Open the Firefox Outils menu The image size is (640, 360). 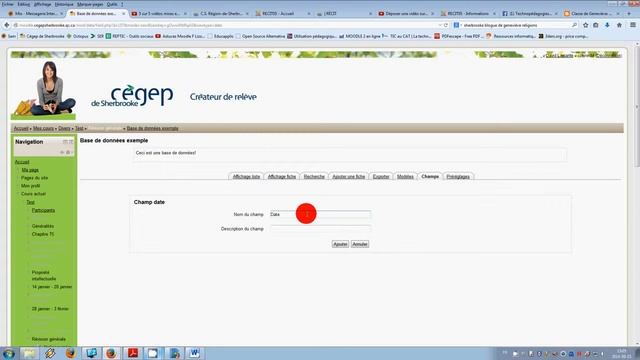112,4
